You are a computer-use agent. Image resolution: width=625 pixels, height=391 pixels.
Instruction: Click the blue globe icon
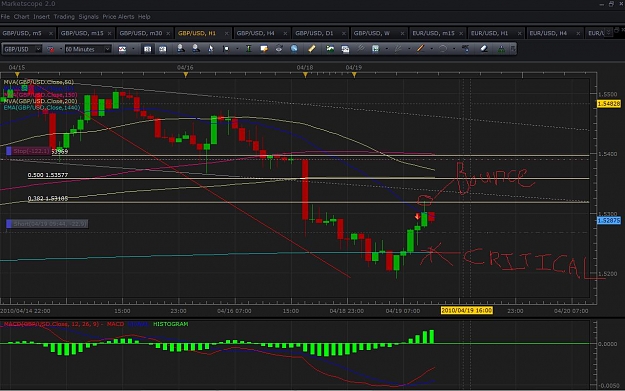[x=294, y=49]
